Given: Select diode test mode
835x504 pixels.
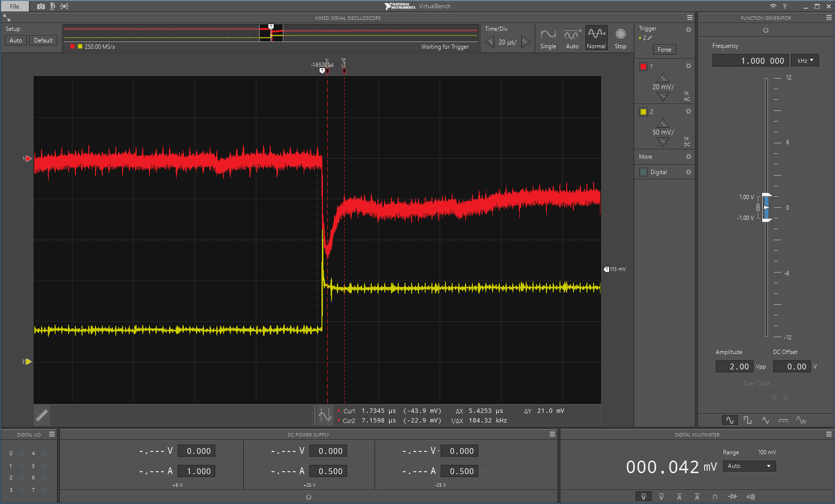Looking at the screenshot, I should (x=733, y=497).
